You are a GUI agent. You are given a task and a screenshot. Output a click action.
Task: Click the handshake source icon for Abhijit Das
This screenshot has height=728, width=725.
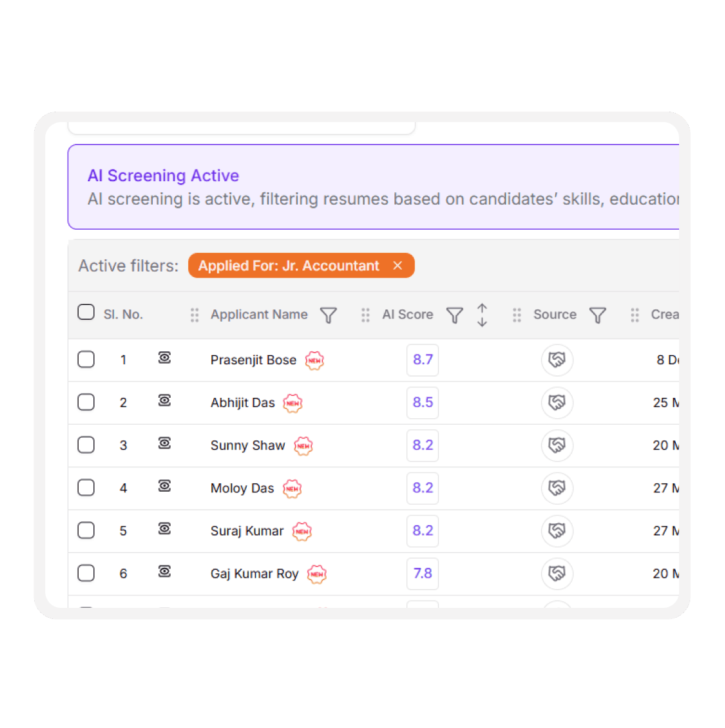point(557,402)
